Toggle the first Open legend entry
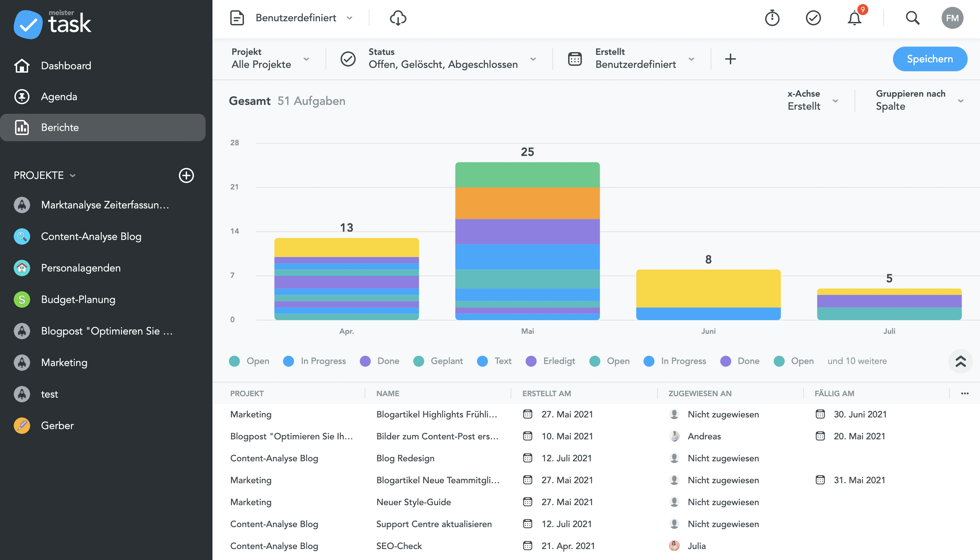The height and width of the screenshot is (560, 980). click(249, 361)
